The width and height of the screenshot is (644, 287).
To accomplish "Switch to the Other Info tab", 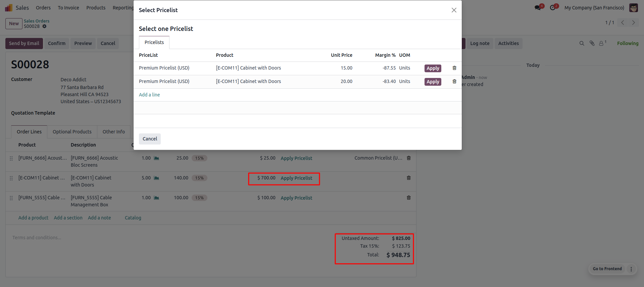I will 114,132.
